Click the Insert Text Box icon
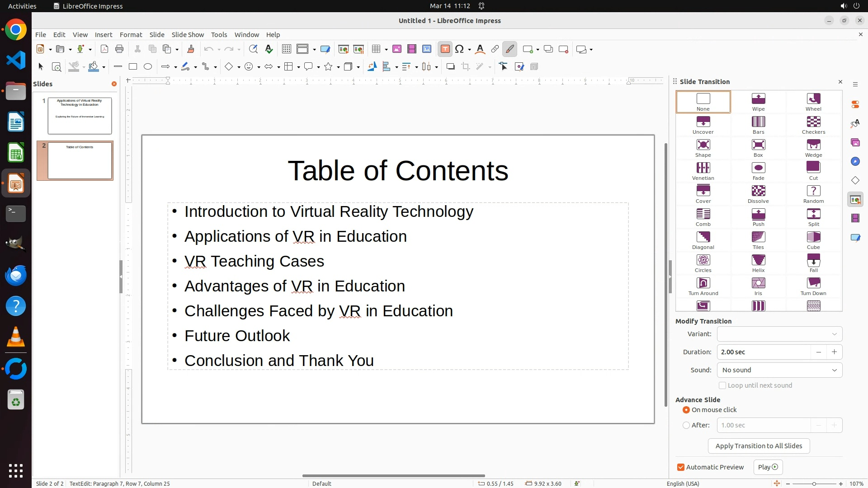868x488 pixels. click(x=445, y=49)
